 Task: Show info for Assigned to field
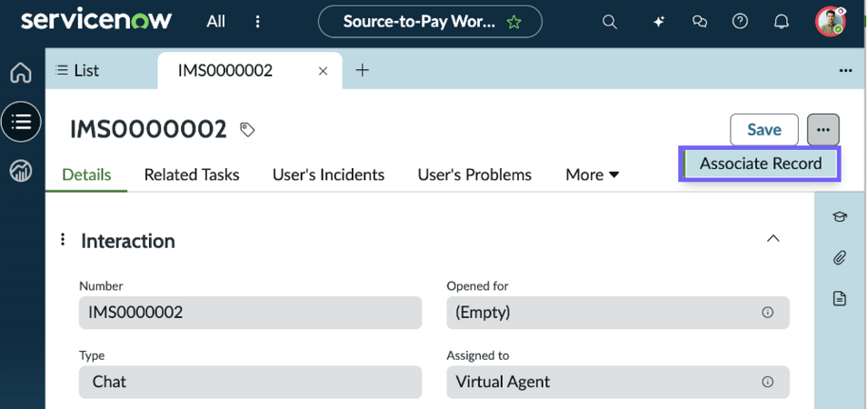(767, 382)
